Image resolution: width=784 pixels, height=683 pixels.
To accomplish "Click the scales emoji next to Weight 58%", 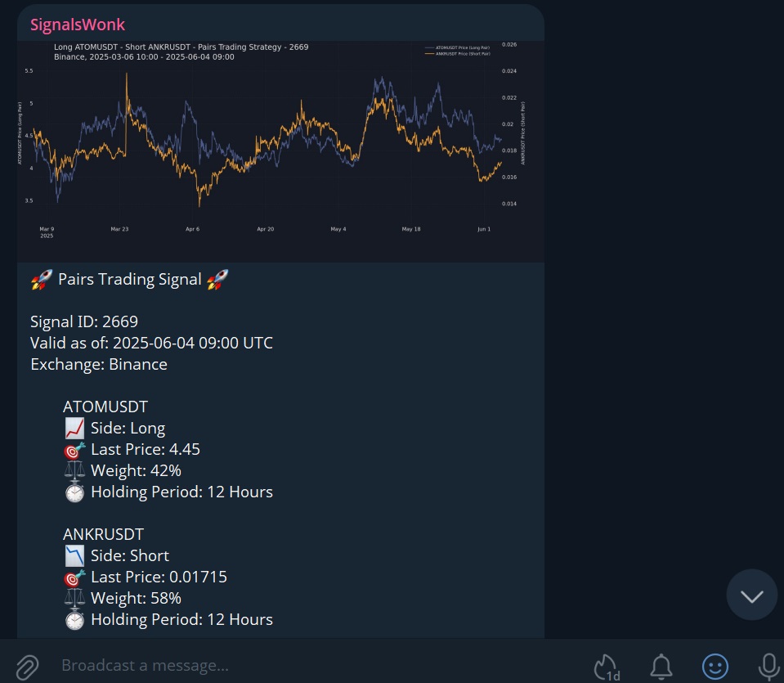I will 74,597.
